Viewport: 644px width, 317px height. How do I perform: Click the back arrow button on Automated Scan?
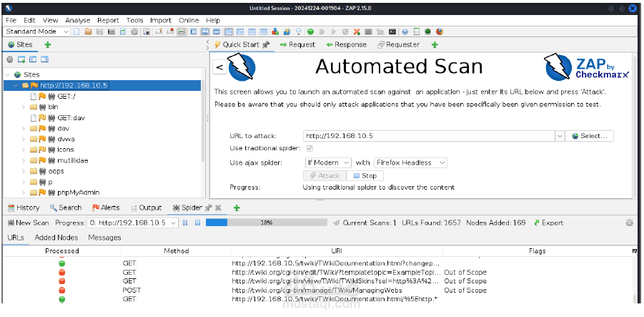coord(219,67)
